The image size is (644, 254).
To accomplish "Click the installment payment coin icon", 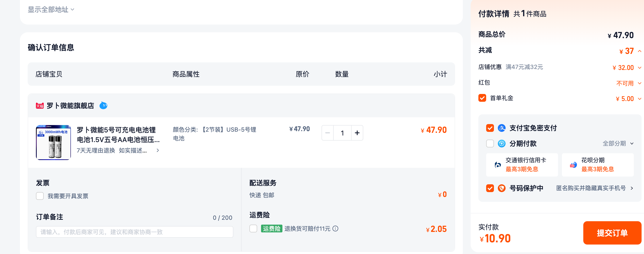I will 501,144.
